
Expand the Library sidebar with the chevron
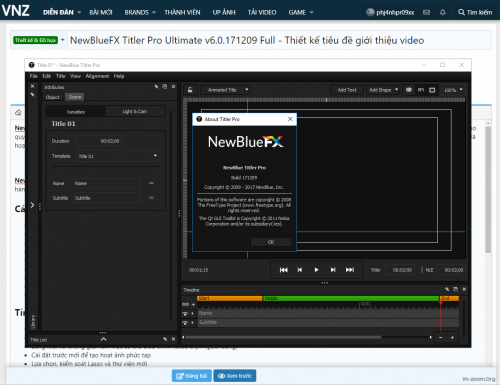[x=32, y=205]
